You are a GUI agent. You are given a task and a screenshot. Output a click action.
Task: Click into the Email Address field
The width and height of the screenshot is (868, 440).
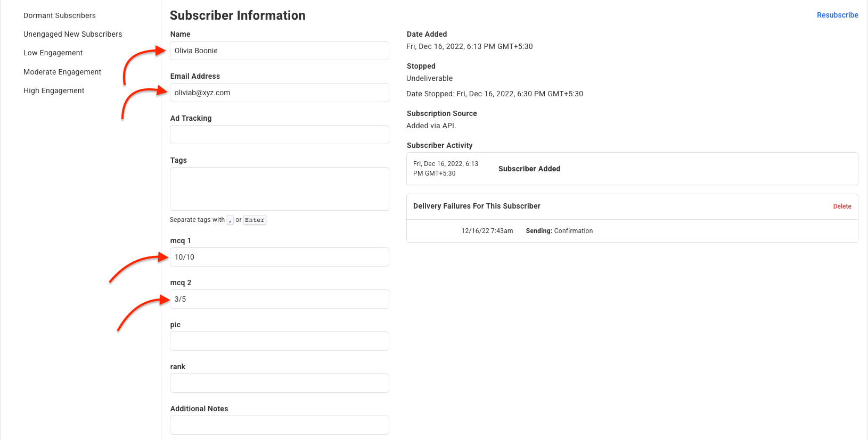(279, 93)
